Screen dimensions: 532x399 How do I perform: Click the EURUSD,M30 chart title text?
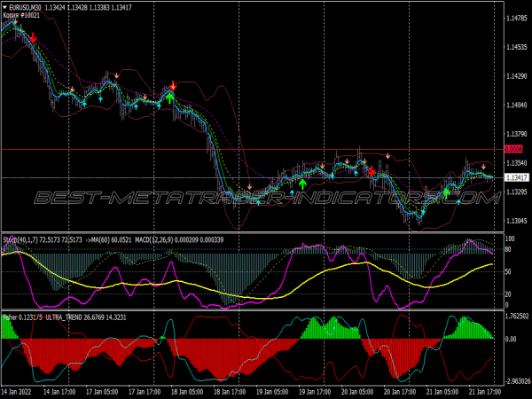(25, 7)
